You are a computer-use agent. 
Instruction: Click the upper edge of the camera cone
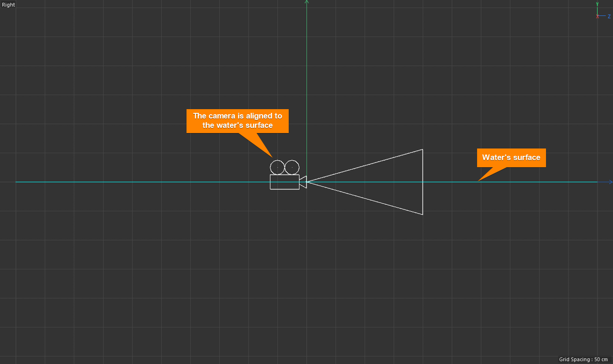click(366, 165)
